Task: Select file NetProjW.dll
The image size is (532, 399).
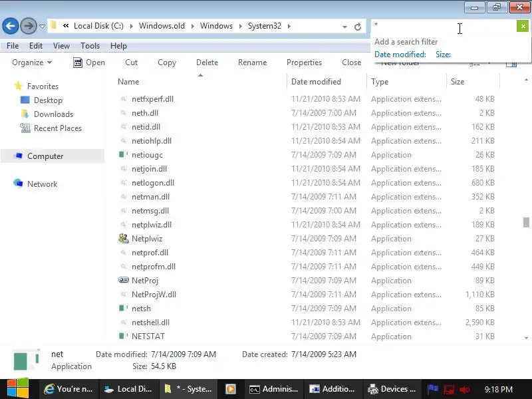Action: click(x=154, y=294)
